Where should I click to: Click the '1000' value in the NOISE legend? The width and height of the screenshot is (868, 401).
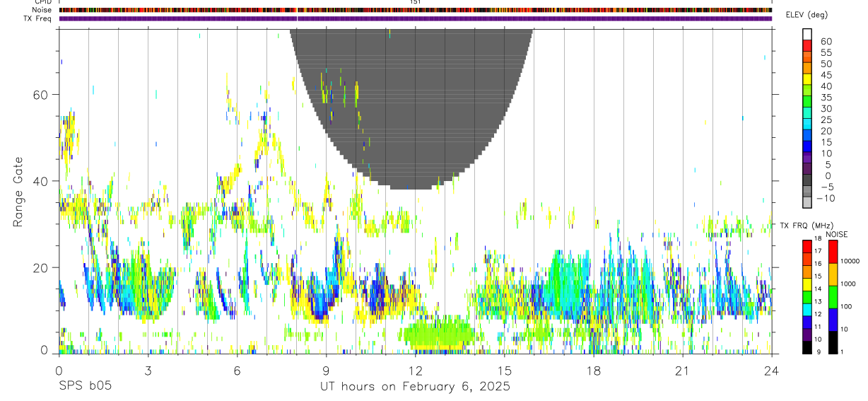point(850,284)
